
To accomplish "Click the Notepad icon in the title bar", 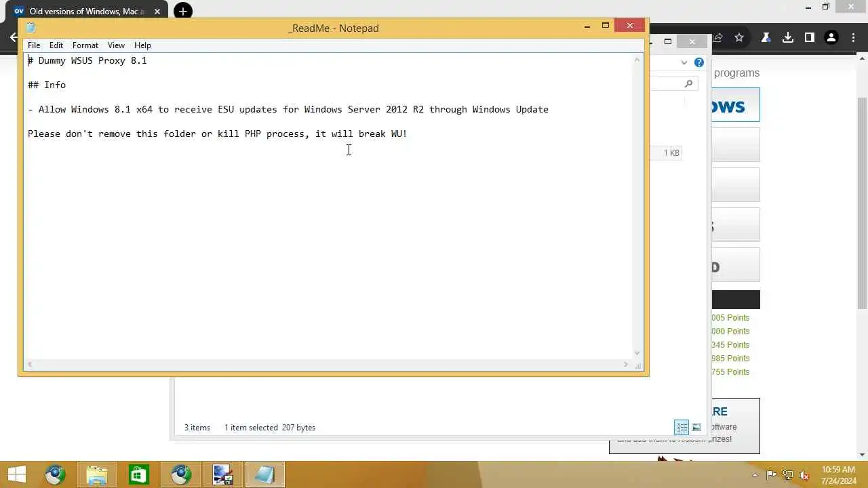I will pos(31,28).
